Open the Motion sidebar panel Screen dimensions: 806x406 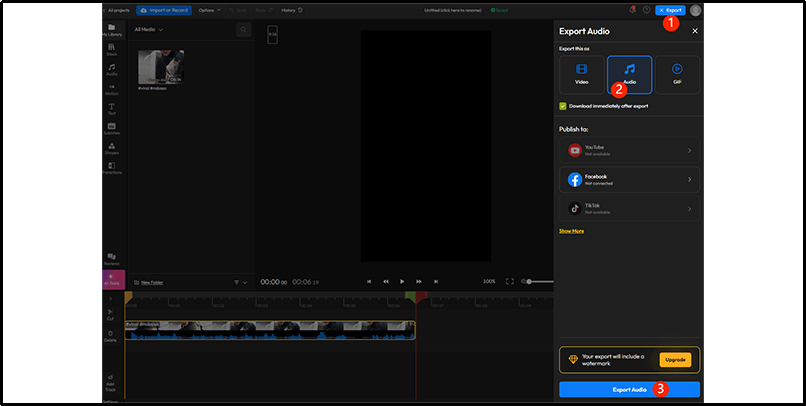(x=112, y=89)
